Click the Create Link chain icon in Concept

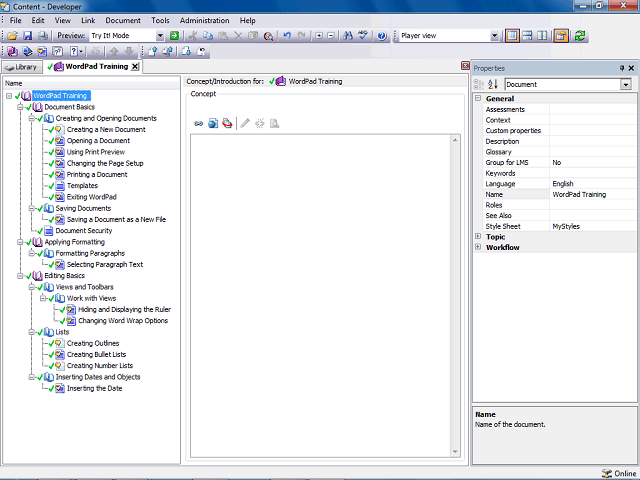[198, 123]
